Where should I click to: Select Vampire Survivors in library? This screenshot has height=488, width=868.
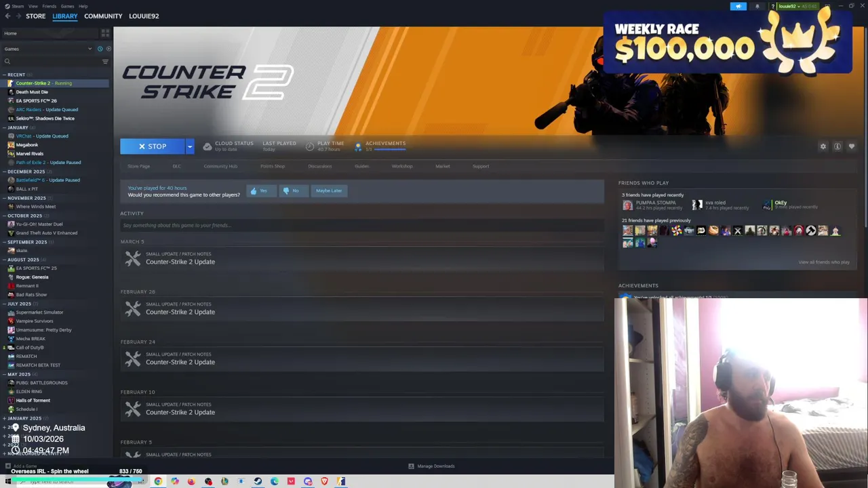click(x=35, y=321)
